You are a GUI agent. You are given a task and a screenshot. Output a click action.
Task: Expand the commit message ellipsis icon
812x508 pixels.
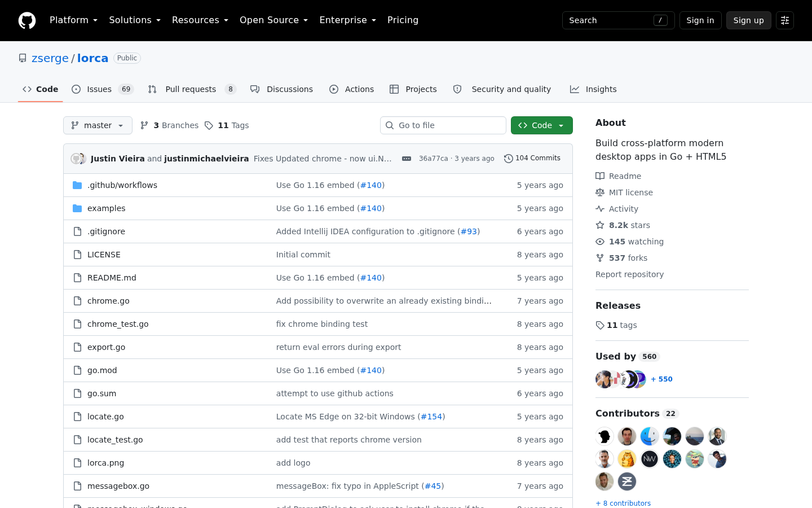pyautogui.click(x=407, y=159)
